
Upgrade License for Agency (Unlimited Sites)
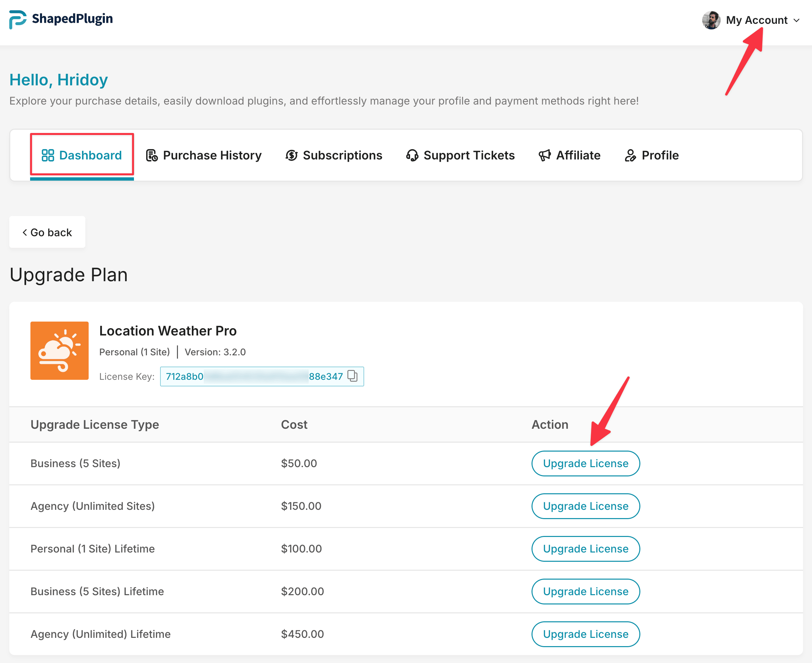586,507
